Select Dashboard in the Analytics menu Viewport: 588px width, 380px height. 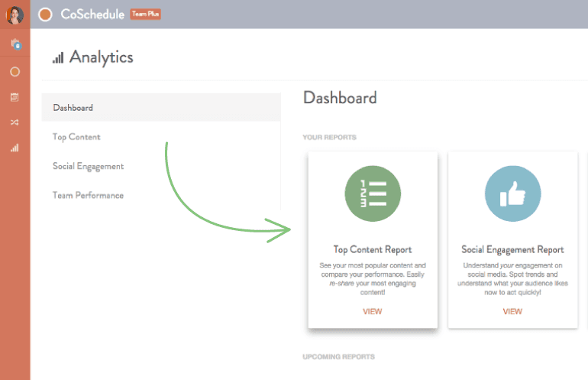(x=73, y=108)
